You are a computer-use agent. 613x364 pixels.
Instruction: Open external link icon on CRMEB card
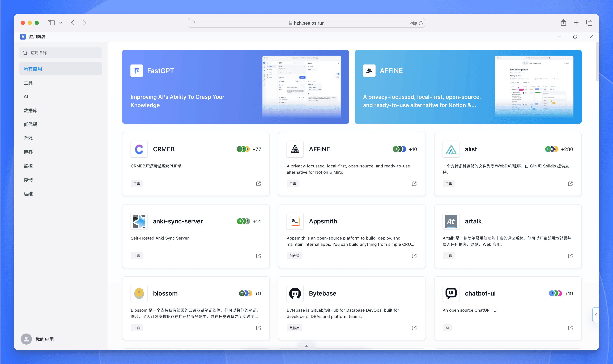pos(258,184)
